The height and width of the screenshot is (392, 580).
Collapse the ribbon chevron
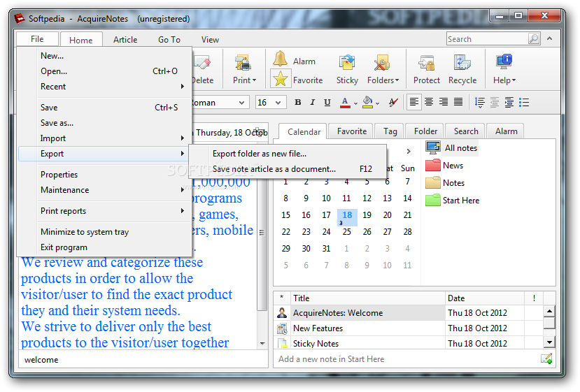550,38
